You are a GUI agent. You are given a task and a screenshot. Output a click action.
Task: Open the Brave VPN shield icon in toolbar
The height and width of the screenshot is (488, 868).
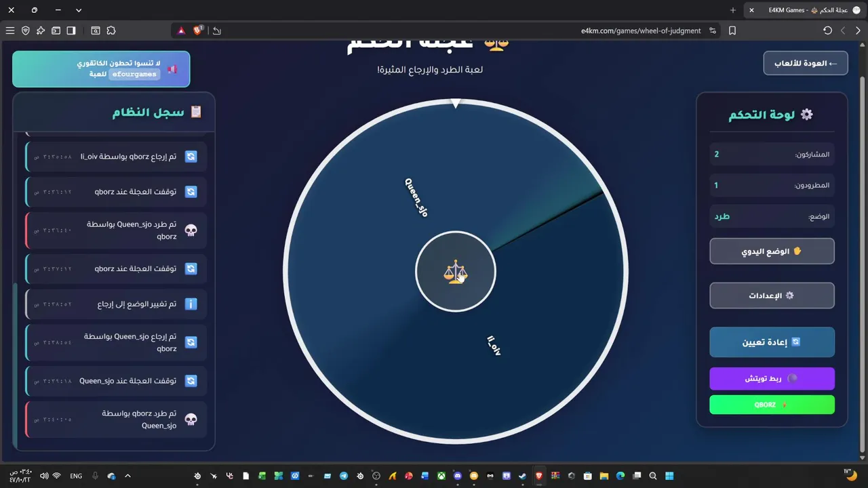point(26,30)
